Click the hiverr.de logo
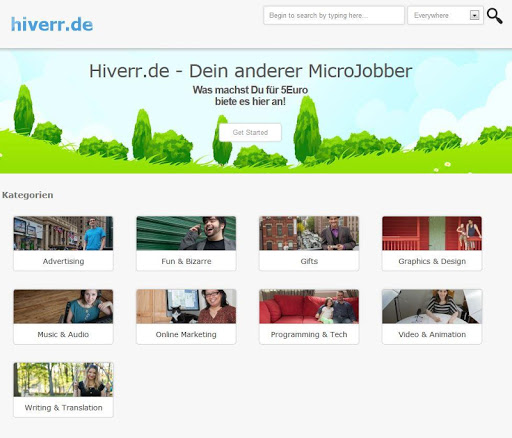512x438 pixels. coord(52,24)
